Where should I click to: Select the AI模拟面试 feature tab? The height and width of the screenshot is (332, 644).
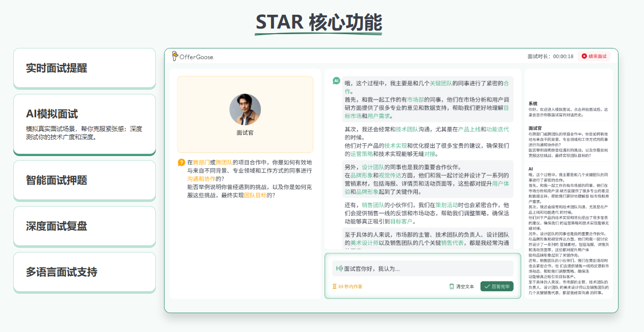coord(85,124)
